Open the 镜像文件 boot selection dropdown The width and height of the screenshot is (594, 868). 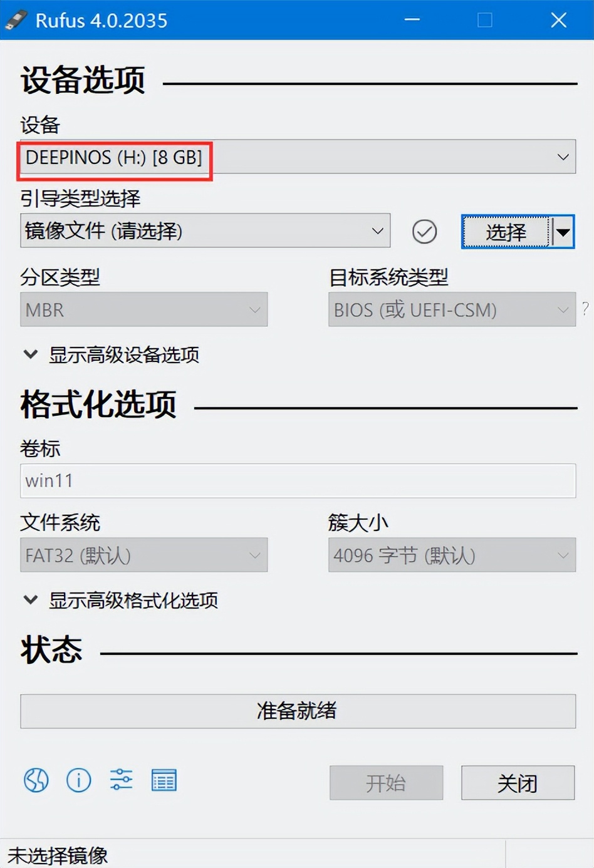tap(206, 230)
